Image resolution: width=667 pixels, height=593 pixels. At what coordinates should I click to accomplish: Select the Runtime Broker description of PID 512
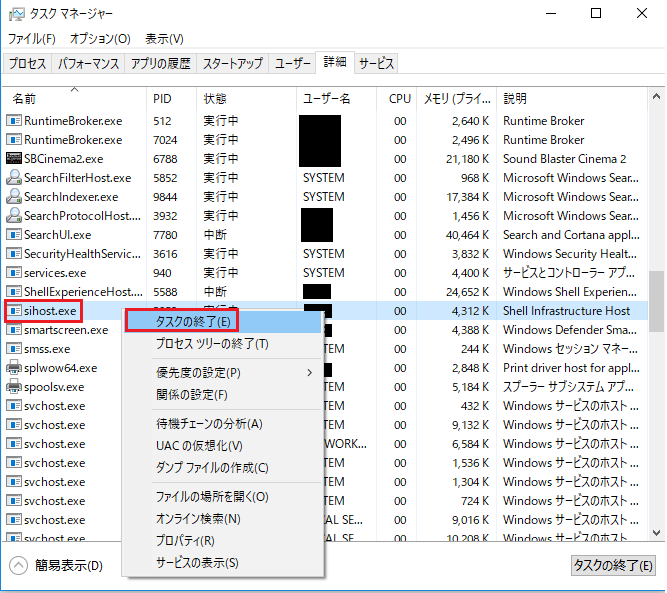coord(544,121)
